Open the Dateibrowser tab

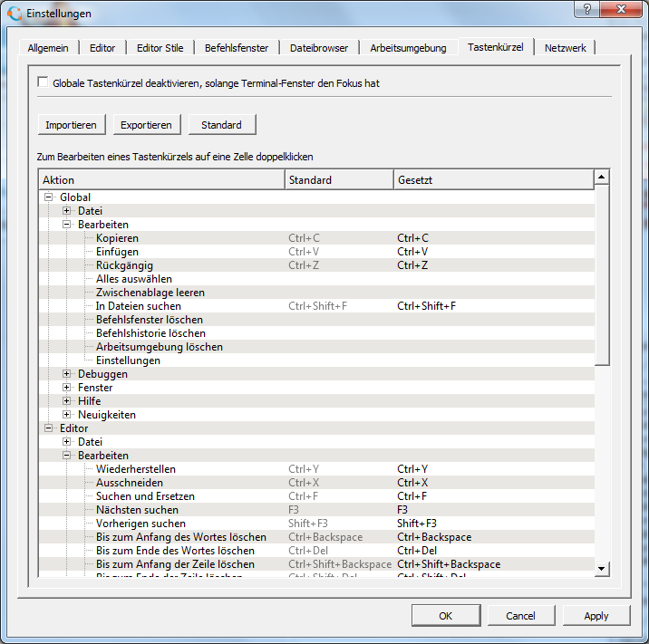[318, 48]
